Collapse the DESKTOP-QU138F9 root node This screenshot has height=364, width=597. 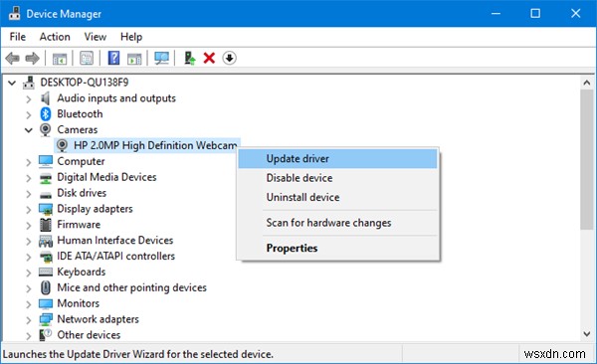pos(12,83)
